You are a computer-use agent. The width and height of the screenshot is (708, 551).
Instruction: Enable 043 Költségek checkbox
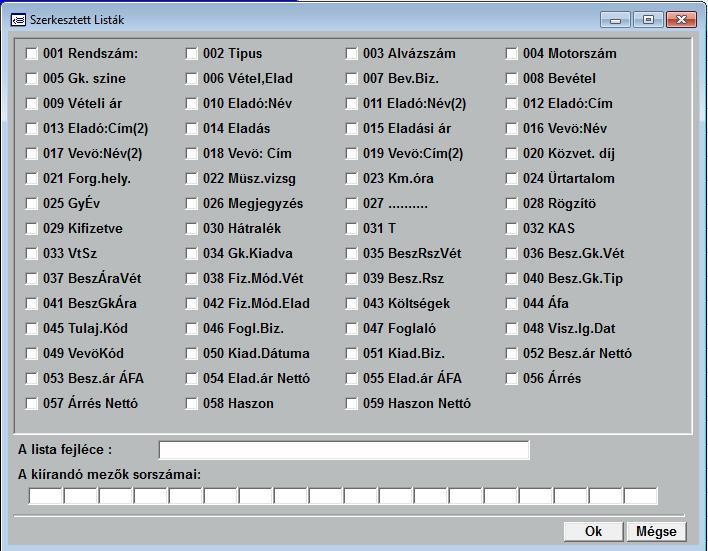(x=351, y=304)
